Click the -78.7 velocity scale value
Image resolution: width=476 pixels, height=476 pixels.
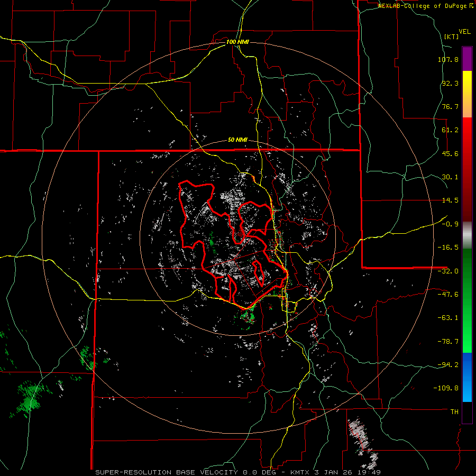[x=448, y=342]
